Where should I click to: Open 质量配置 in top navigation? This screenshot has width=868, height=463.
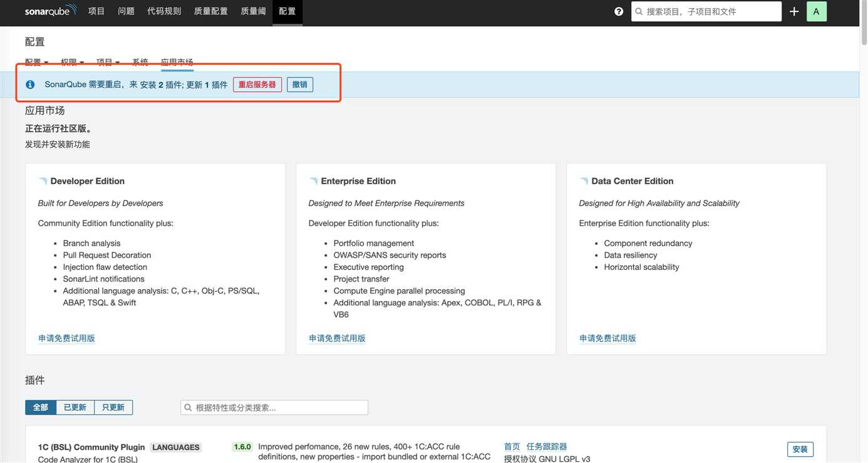point(210,11)
